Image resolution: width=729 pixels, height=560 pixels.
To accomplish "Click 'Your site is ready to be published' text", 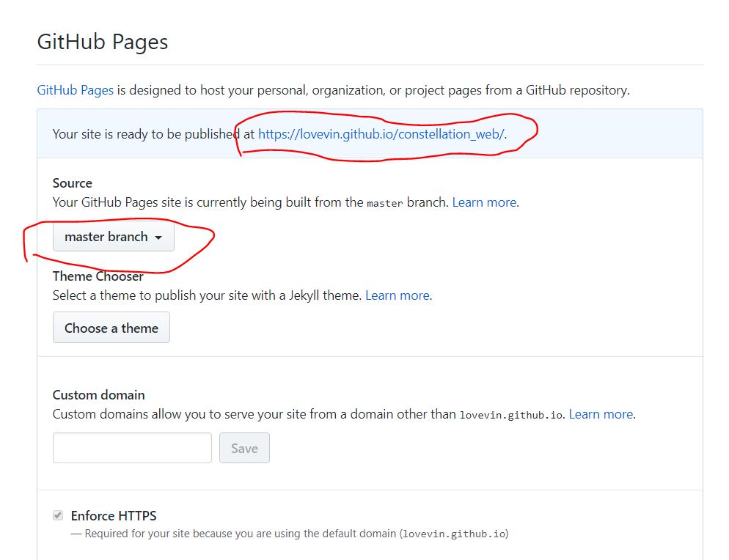I will pos(279,134).
